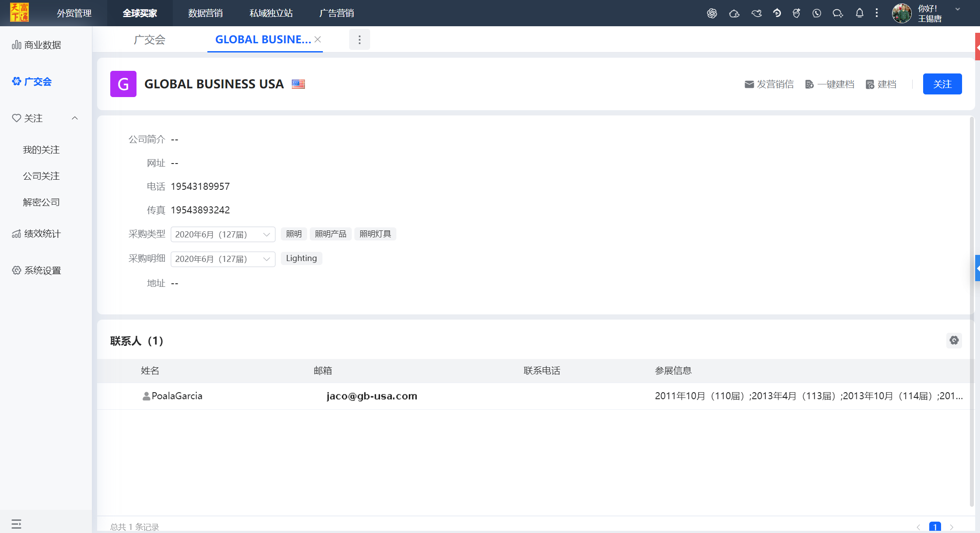Open the 私域独立站 menu
Viewport: 980px width, 533px height.
click(x=271, y=13)
